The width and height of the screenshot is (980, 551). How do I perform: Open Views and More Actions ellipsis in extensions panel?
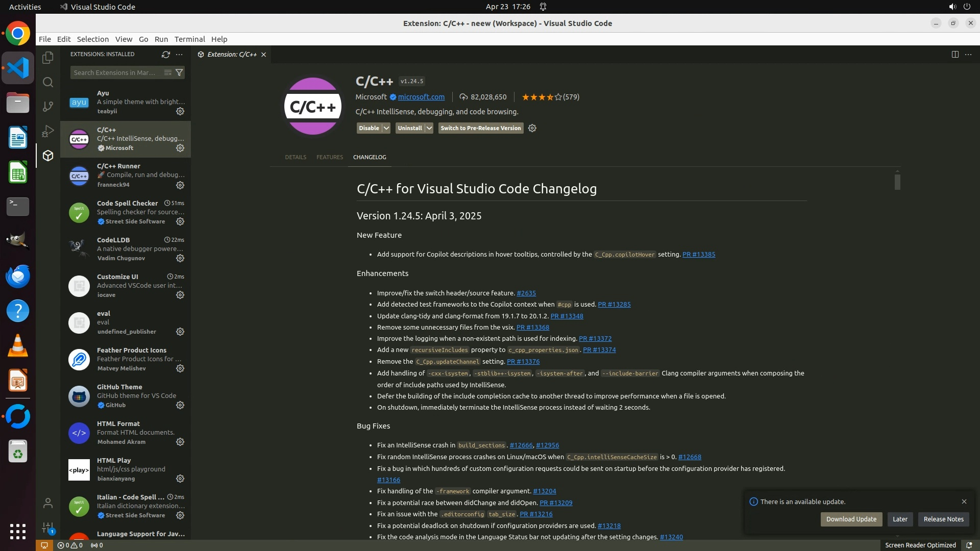pos(179,54)
